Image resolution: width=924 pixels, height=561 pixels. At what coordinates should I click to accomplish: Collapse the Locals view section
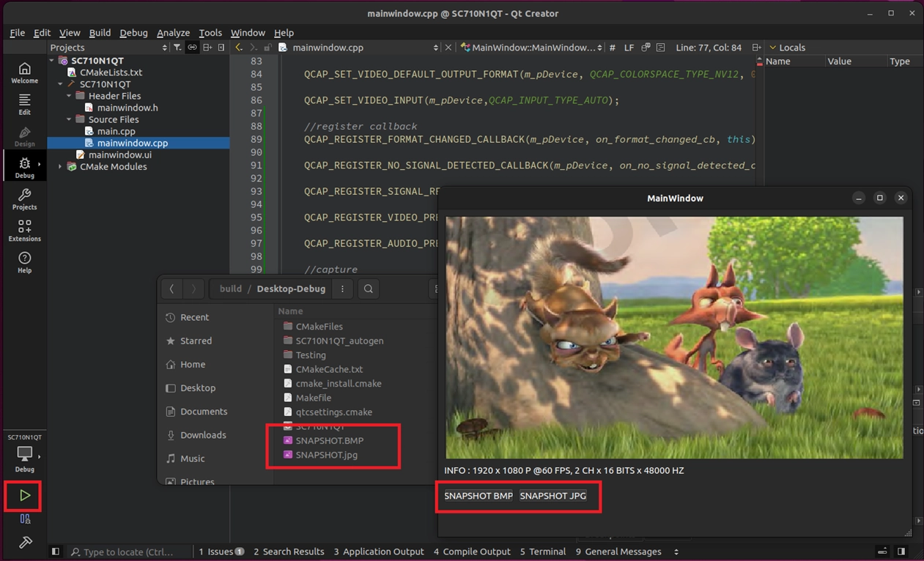coord(772,48)
